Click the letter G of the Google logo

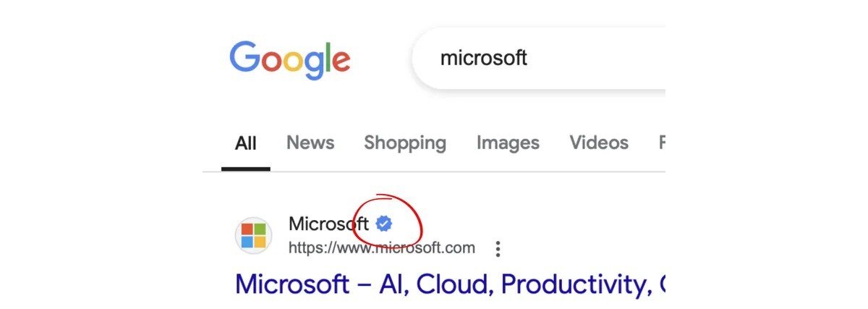(x=246, y=56)
